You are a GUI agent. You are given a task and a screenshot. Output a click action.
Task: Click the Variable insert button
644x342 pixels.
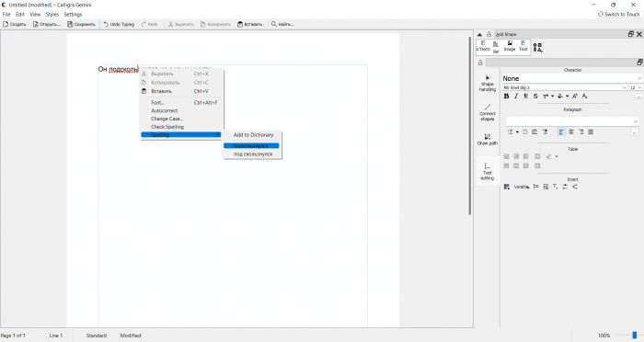coord(522,187)
